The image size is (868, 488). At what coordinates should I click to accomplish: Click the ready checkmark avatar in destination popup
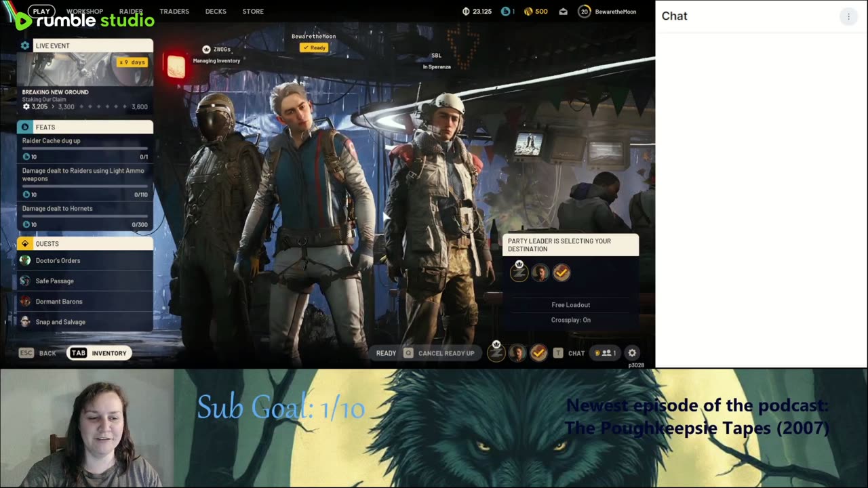[561, 272]
